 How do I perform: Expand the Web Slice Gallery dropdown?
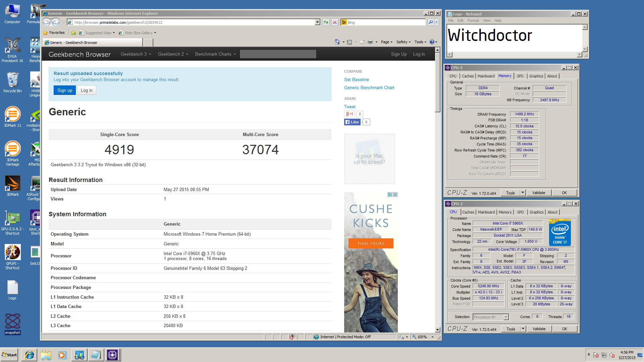(155, 33)
